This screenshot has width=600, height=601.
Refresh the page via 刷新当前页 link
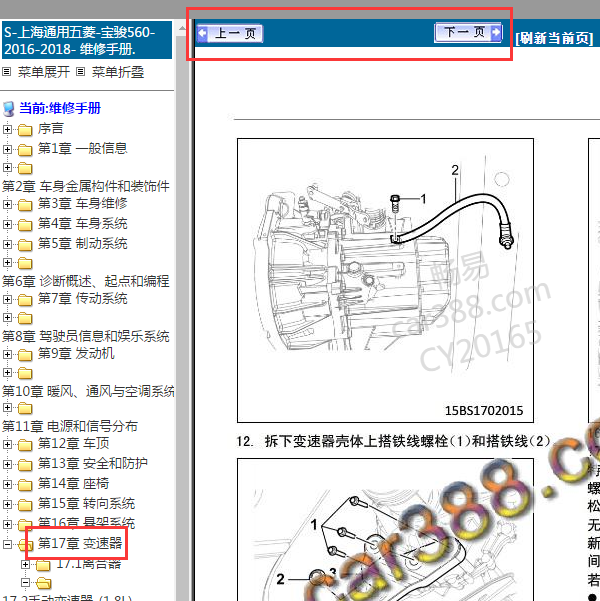pos(554,38)
